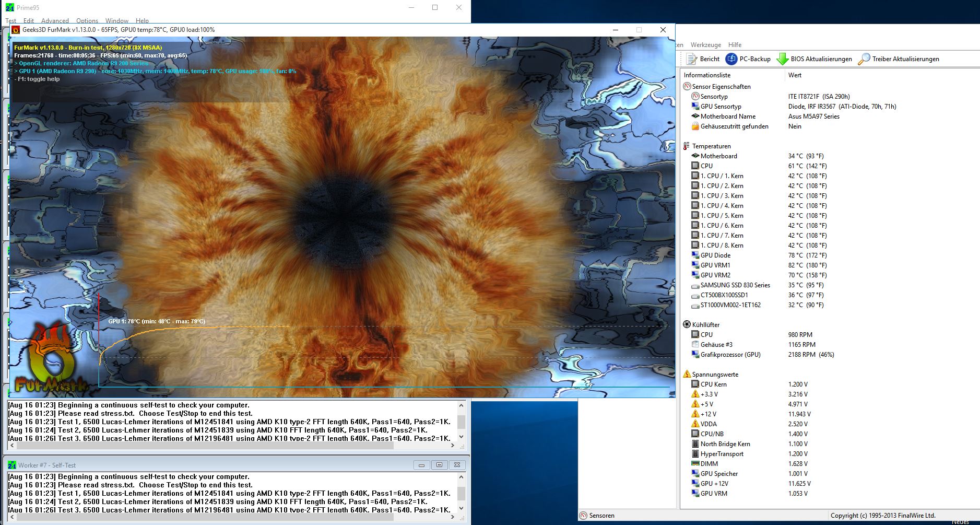Select the CPU temperature row showing 61 °C

[830, 166]
